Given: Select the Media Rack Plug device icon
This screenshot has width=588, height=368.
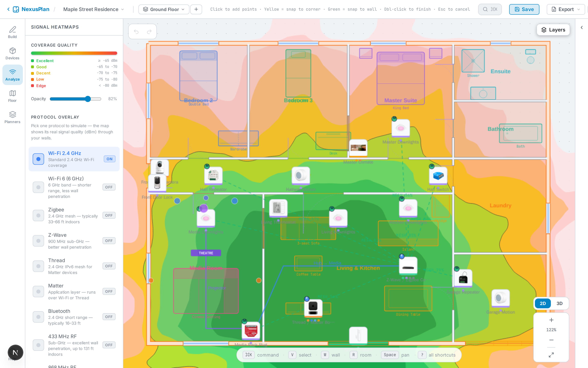Looking at the screenshot, I should (251, 331).
